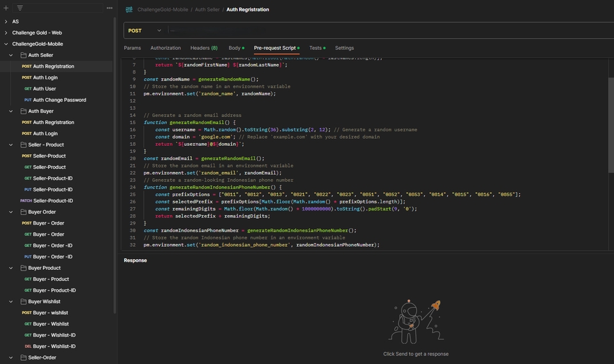Collapse the Auth Seller folder chevron
614x364 pixels.
coord(11,55)
